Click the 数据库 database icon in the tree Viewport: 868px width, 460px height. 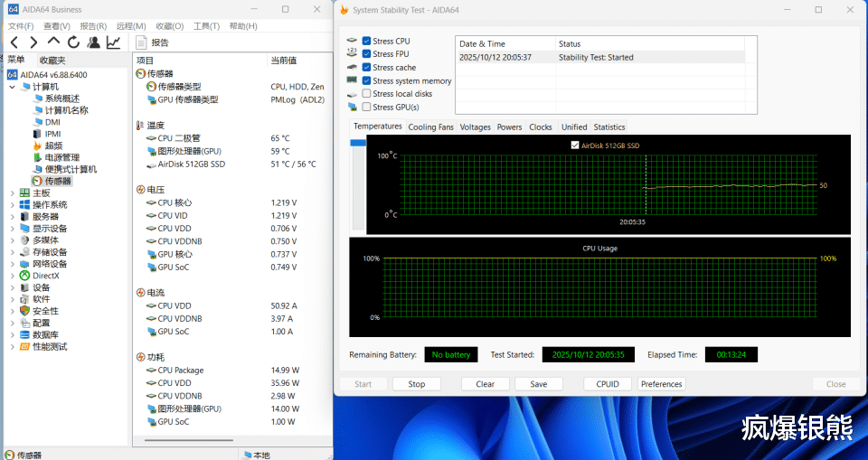pos(24,335)
